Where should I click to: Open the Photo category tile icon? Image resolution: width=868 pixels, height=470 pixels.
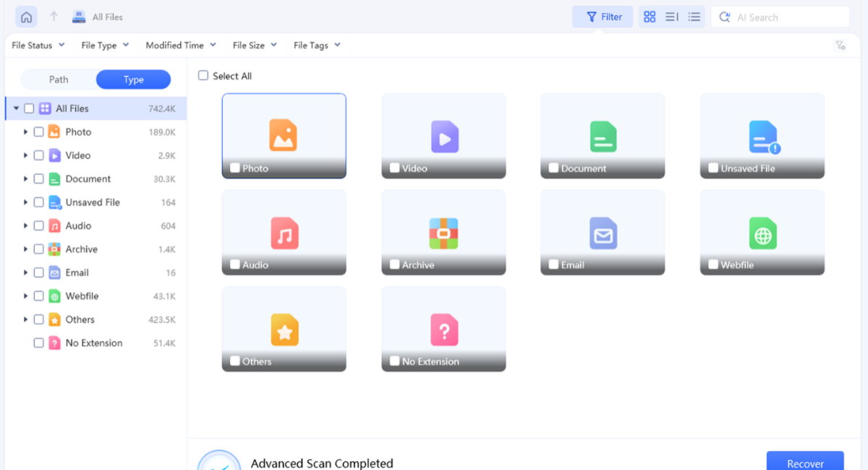(x=284, y=135)
